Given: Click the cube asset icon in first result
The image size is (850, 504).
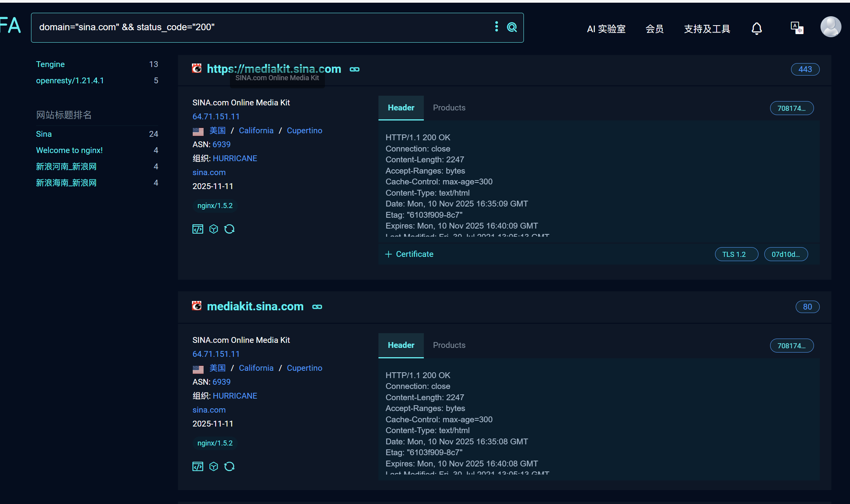Looking at the screenshot, I should 214,229.
